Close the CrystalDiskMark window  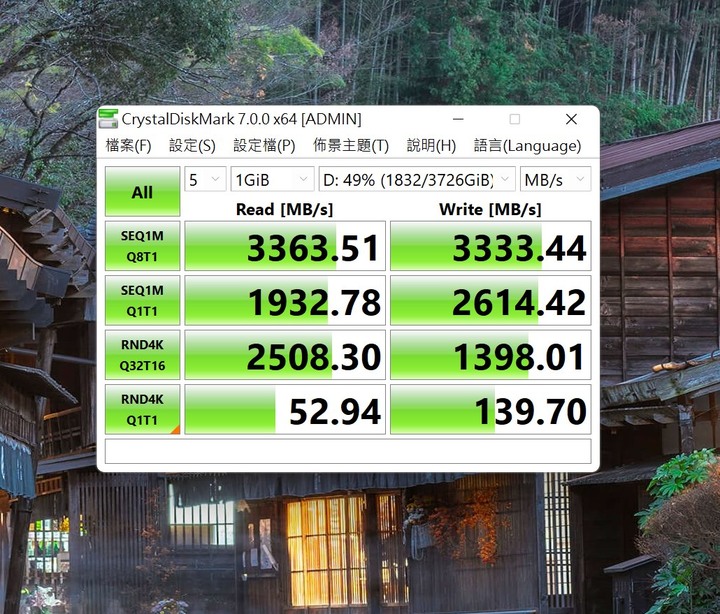(x=571, y=119)
